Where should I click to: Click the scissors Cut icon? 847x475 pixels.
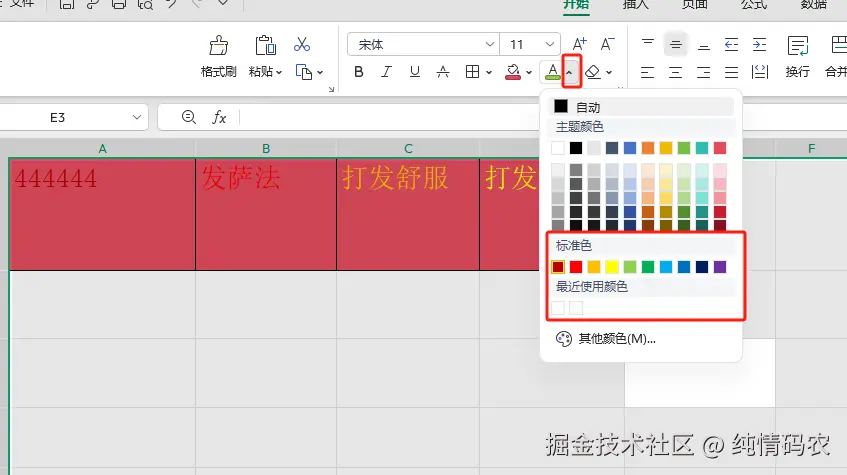(x=302, y=44)
